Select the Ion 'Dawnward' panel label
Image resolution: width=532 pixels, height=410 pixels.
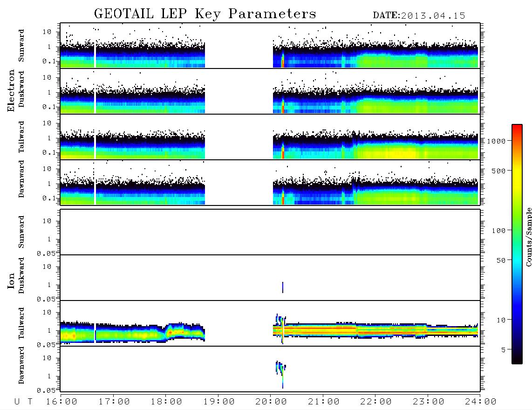pyautogui.click(x=21, y=365)
